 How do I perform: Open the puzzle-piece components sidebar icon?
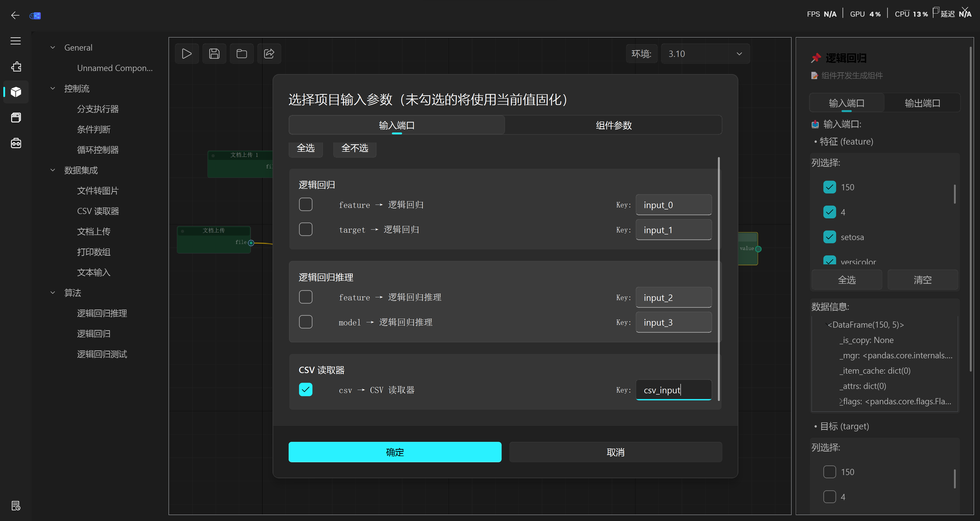[x=16, y=67]
